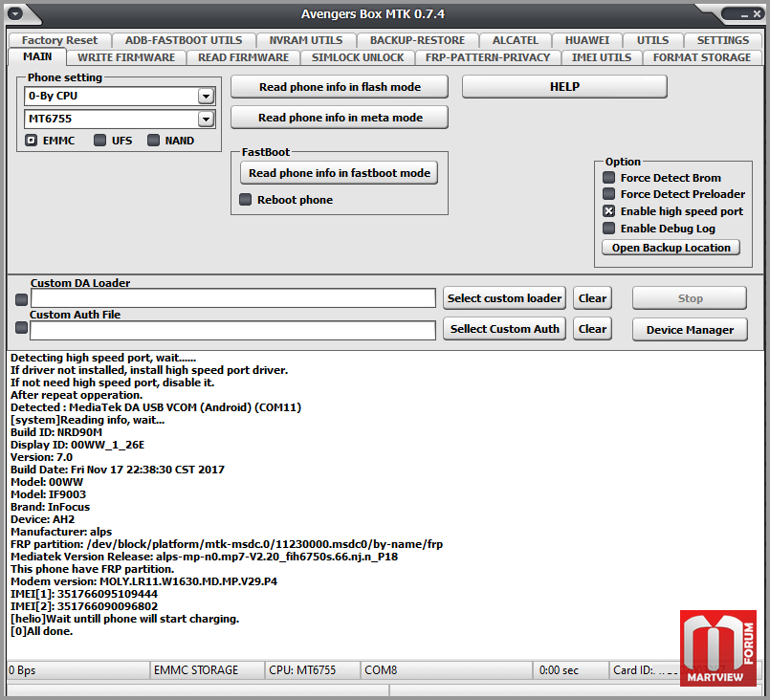Click Select custom loader button
The image size is (770, 700).
(x=504, y=298)
